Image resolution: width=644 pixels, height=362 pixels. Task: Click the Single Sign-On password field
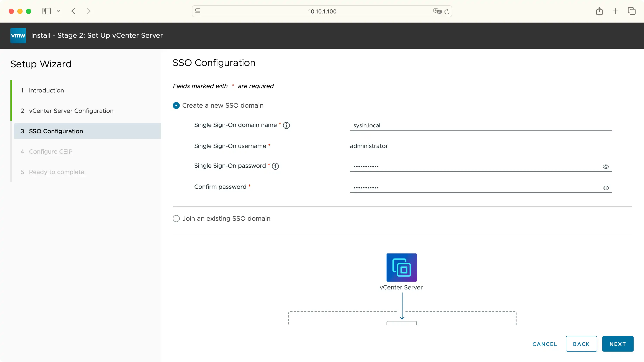pos(481,166)
